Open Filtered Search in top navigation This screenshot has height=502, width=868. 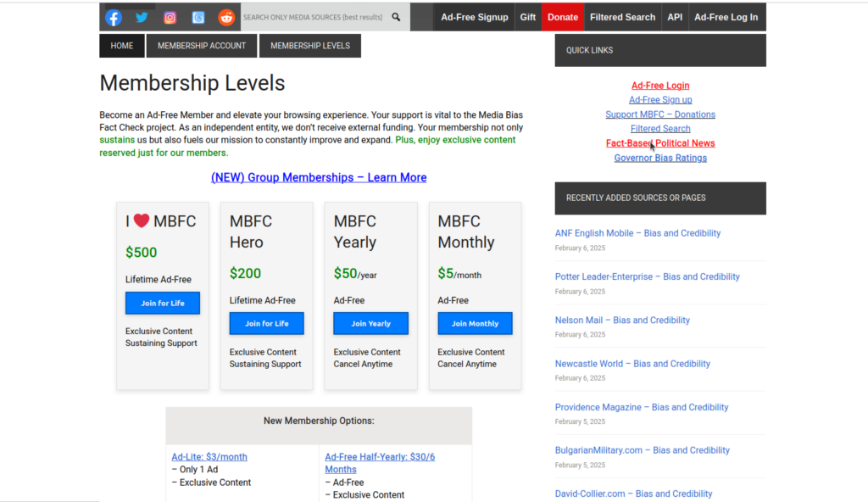tap(622, 17)
